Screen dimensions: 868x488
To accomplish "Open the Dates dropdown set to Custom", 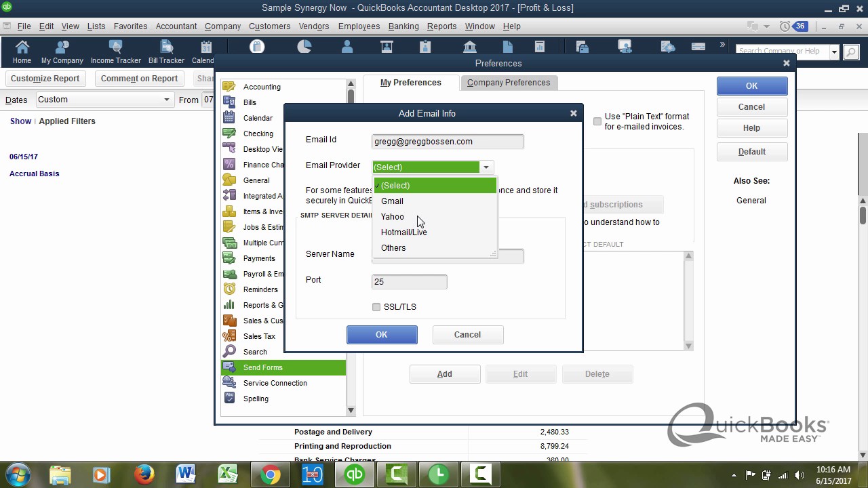I will (104, 100).
